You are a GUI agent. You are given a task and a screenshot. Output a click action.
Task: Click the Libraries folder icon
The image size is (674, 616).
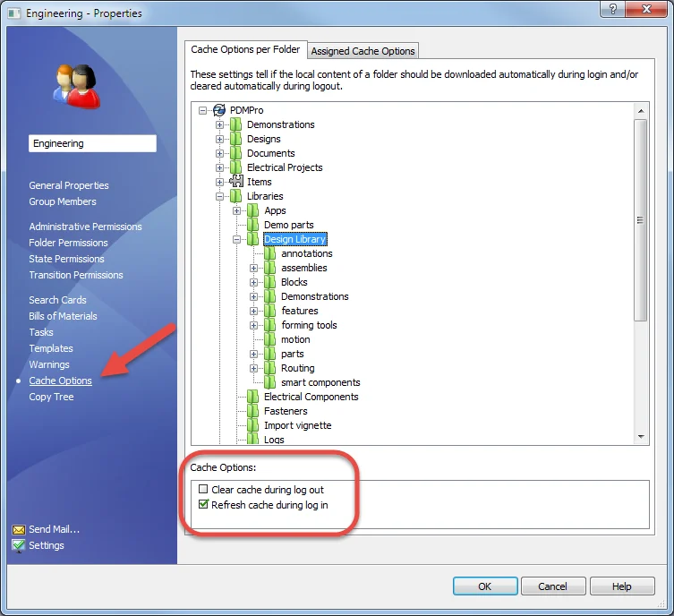click(235, 196)
